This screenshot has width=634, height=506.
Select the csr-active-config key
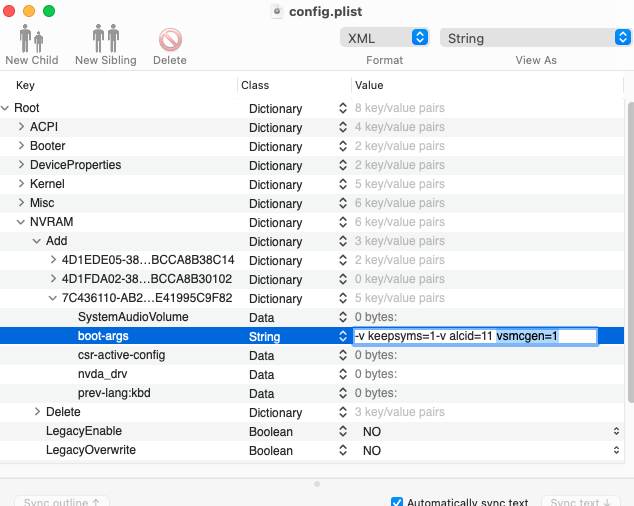(121, 355)
